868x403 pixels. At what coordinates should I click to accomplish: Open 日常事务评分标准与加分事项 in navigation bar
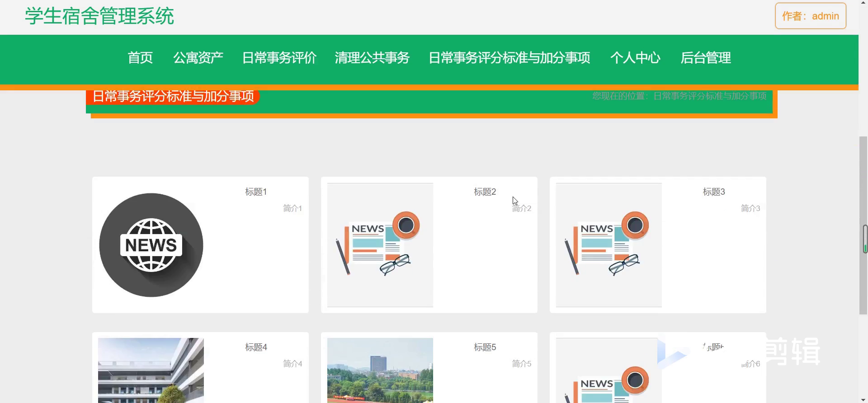pyautogui.click(x=509, y=58)
